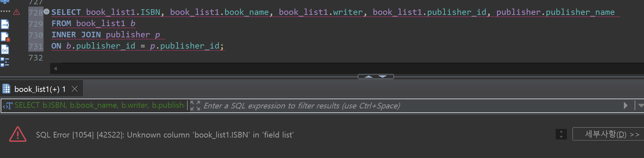Viewport: 644px width, 158px height.
Task: Maximize result panel with the up arrow handle
Action: [x=369, y=77]
